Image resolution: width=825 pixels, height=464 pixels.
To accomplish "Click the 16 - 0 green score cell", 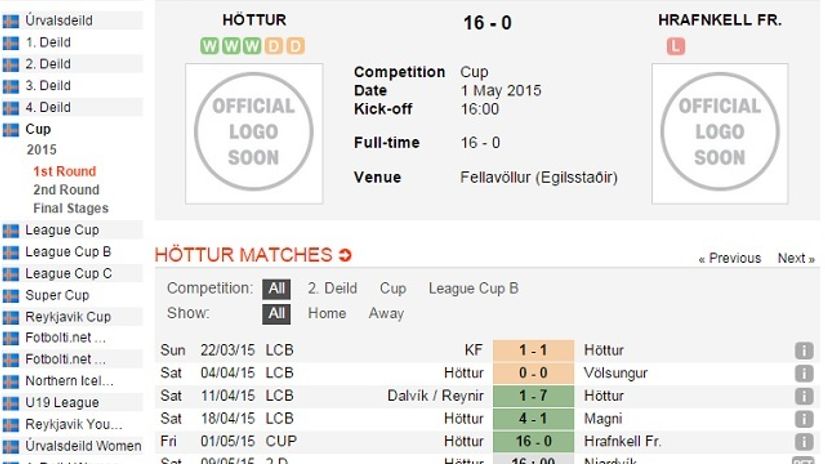I will coord(534,441).
